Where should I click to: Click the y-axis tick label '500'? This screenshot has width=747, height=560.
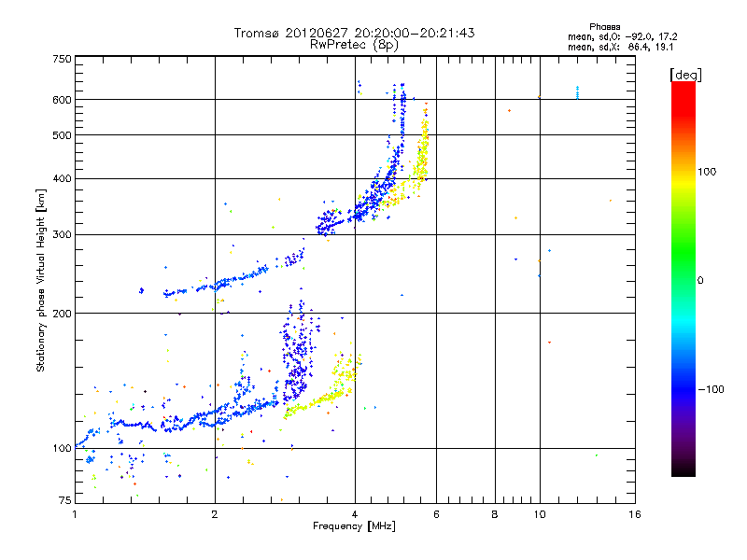(x=62, y=135)
